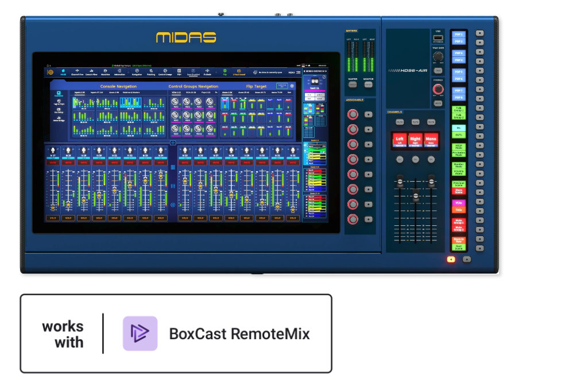
Task: Solo the In 32 channel
Action: pyautogui.click(x=292, y=218)
